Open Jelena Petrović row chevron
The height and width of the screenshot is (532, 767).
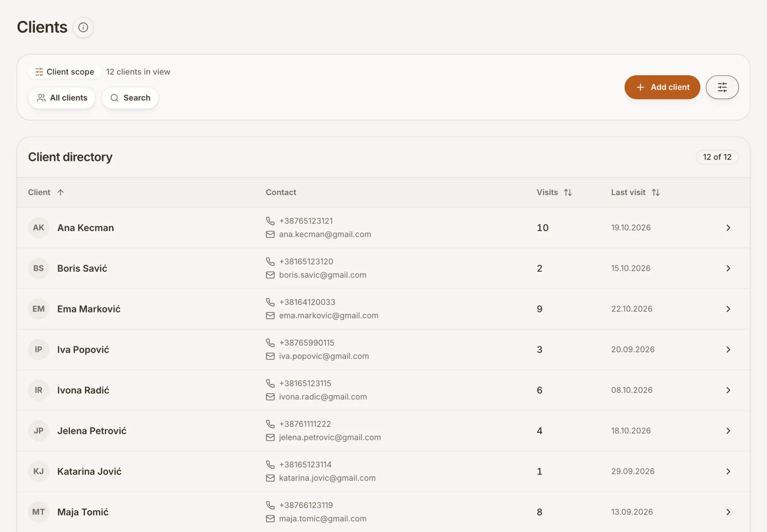(728, 431)
